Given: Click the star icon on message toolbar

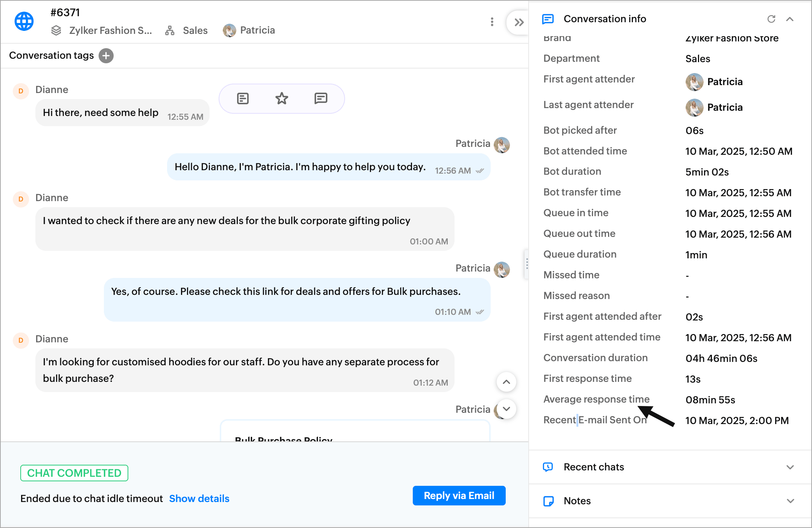Looking at the screenshot, I should (x=281, y=99).
